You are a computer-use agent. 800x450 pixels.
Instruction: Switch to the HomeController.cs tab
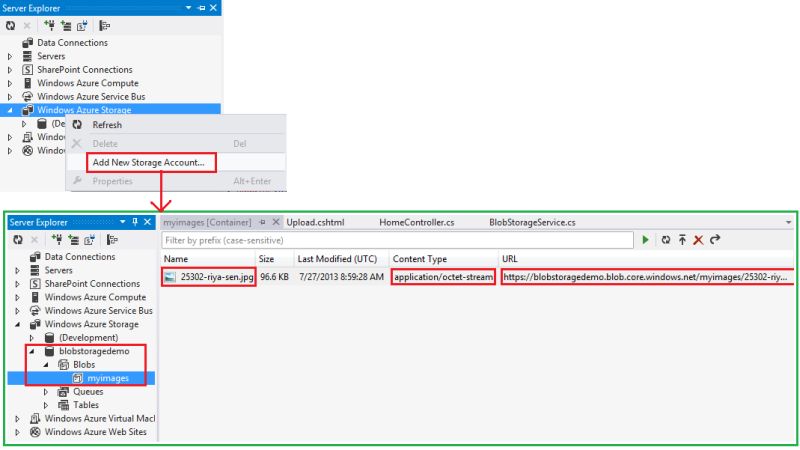[x=416, y=222]
